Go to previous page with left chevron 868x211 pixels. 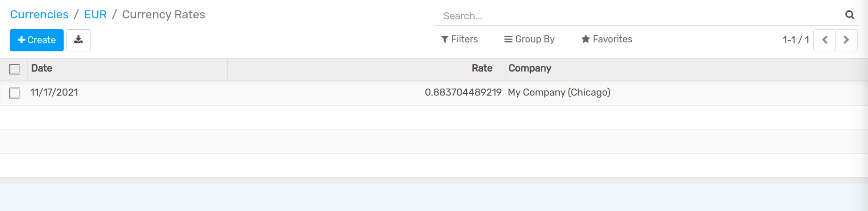[x=825, y=40]
